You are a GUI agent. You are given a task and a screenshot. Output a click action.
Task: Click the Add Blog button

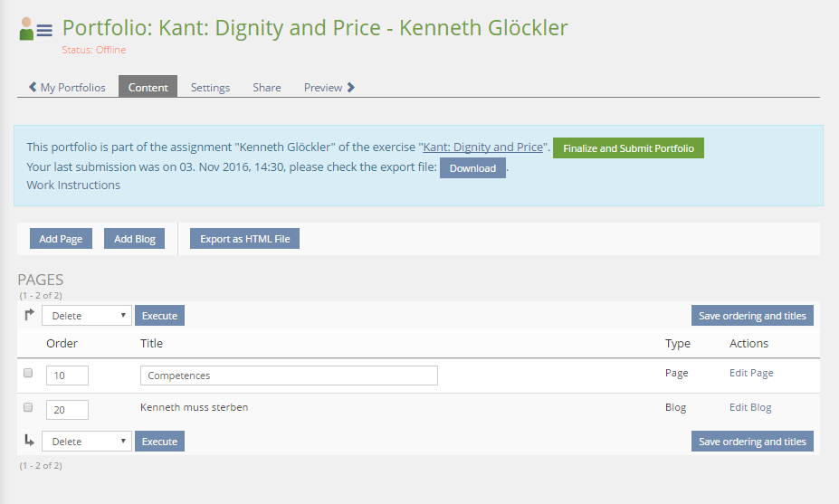135,239
